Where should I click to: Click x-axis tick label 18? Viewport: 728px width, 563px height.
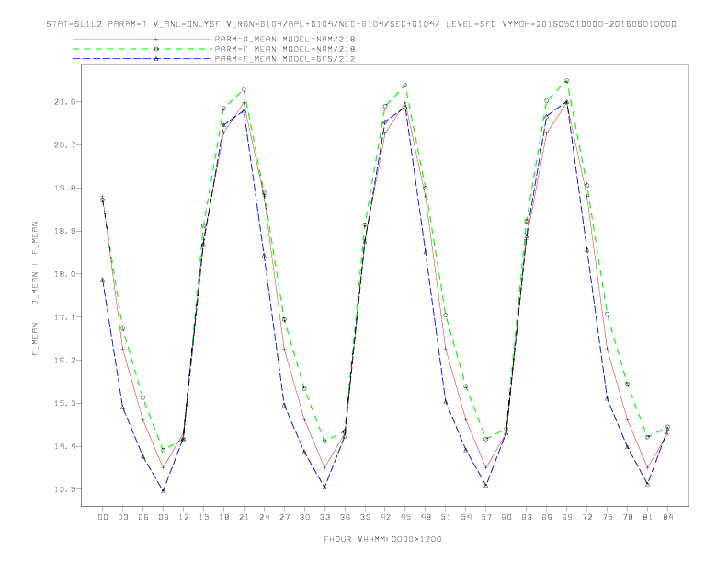tap(223, 517)
